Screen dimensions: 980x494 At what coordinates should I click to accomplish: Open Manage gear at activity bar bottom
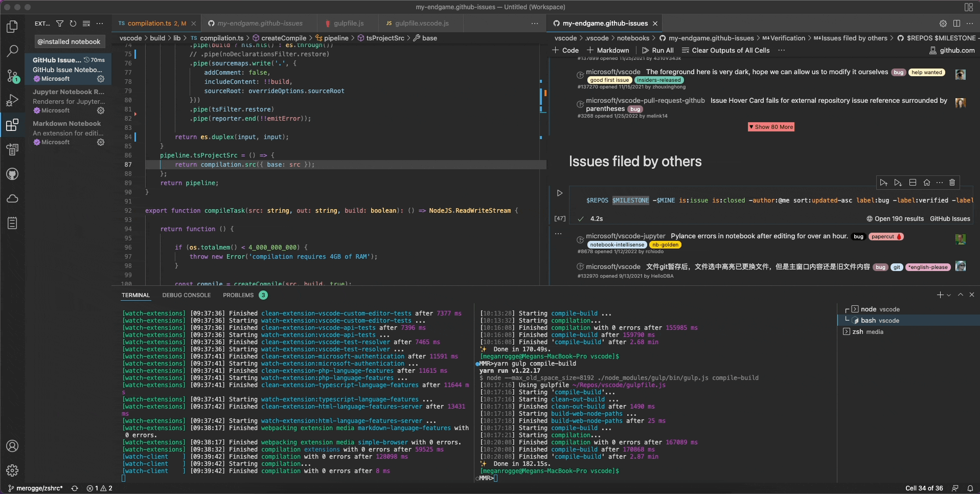pyautogui.click(x=12, y=470)
